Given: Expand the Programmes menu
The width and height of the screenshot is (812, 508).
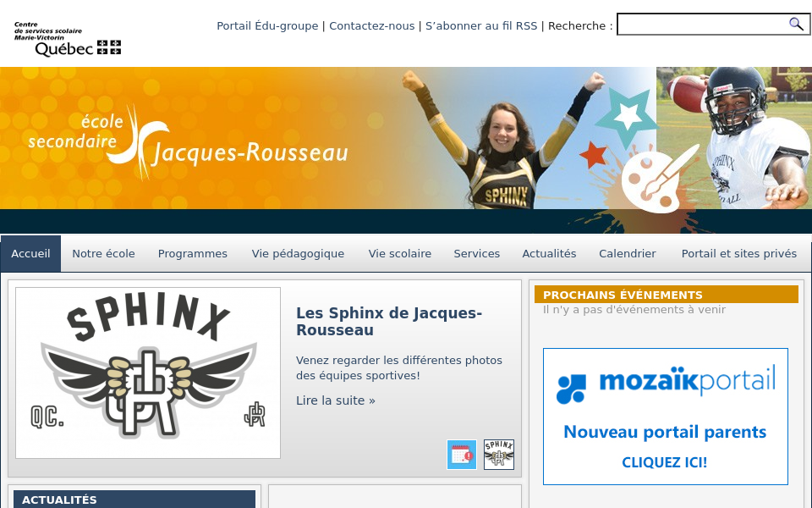Looking at the screenshot, I should (192, 253).
